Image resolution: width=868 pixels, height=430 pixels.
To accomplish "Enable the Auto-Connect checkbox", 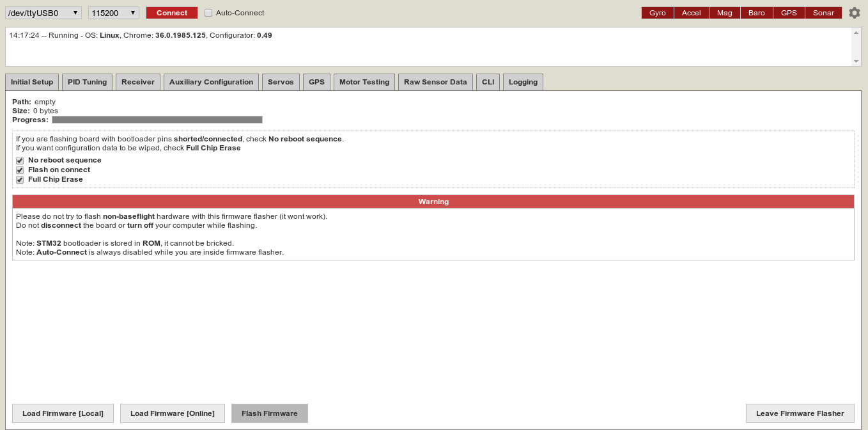I will 208,13.
